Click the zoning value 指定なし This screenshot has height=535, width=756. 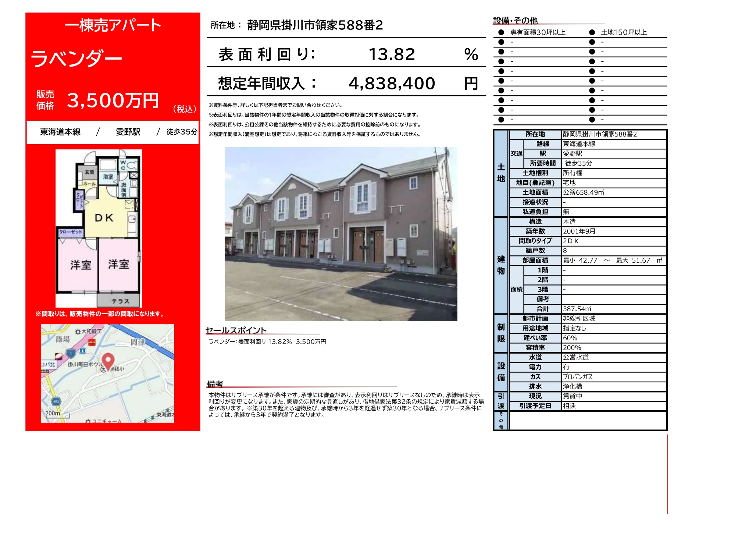click(x=574, y=328)
